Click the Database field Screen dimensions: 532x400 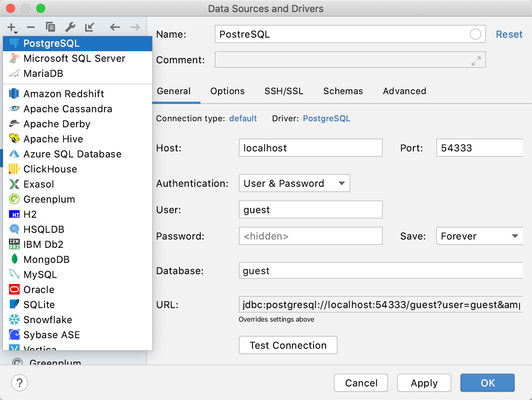coord(381,270)
